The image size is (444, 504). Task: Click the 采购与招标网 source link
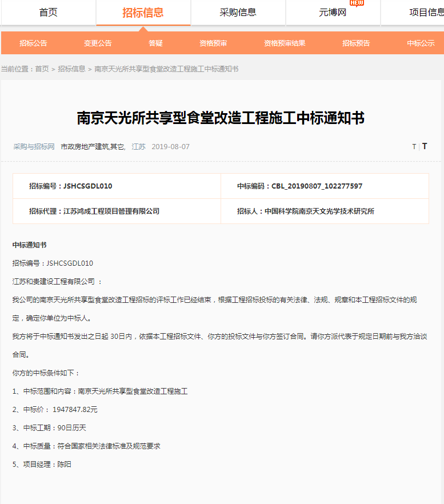tap(34, 147)
